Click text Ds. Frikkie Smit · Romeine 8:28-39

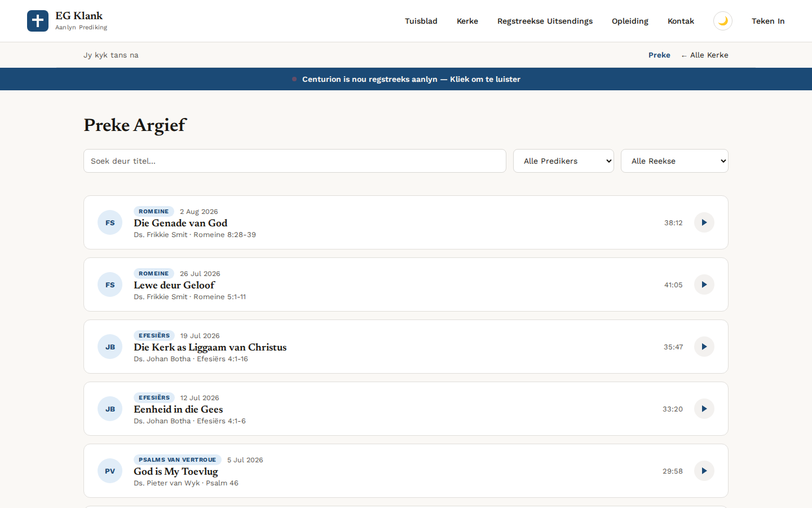point(195,235)
